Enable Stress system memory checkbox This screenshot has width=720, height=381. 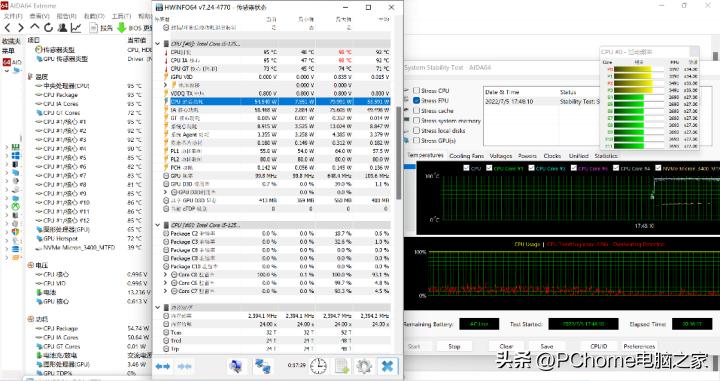coord(416,120)
